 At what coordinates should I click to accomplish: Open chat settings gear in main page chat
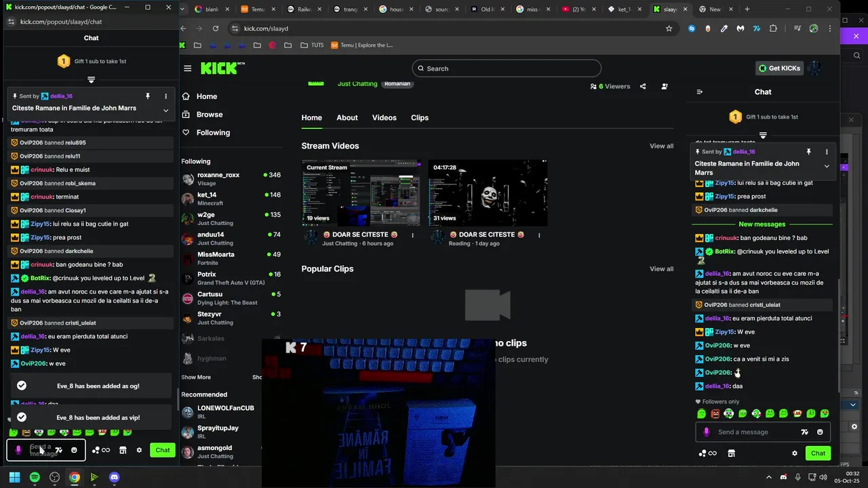click(x=794, y=453)
